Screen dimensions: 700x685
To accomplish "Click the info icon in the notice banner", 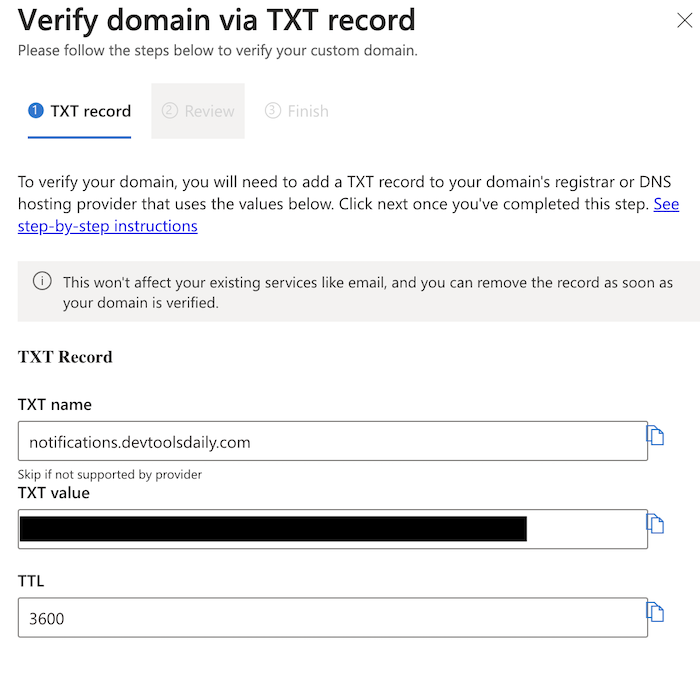I will click(42, 282).
